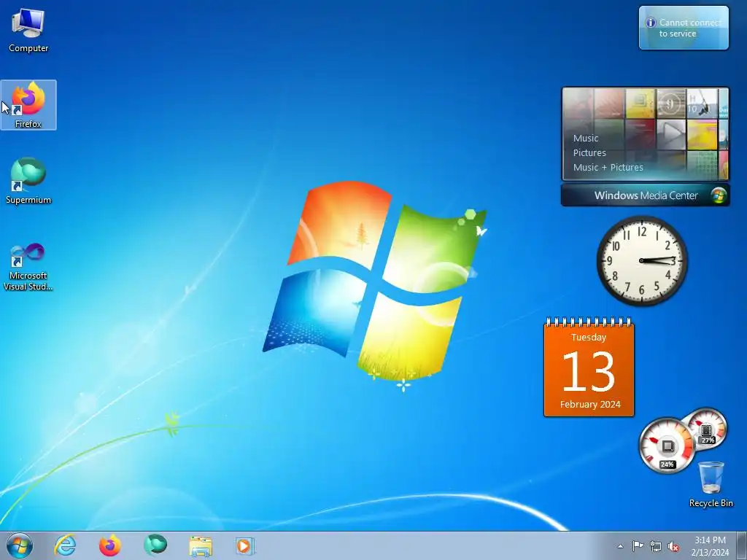747x560 pixels.
Task: Open the Action Center flag icon
Action: tap(638, 546)
